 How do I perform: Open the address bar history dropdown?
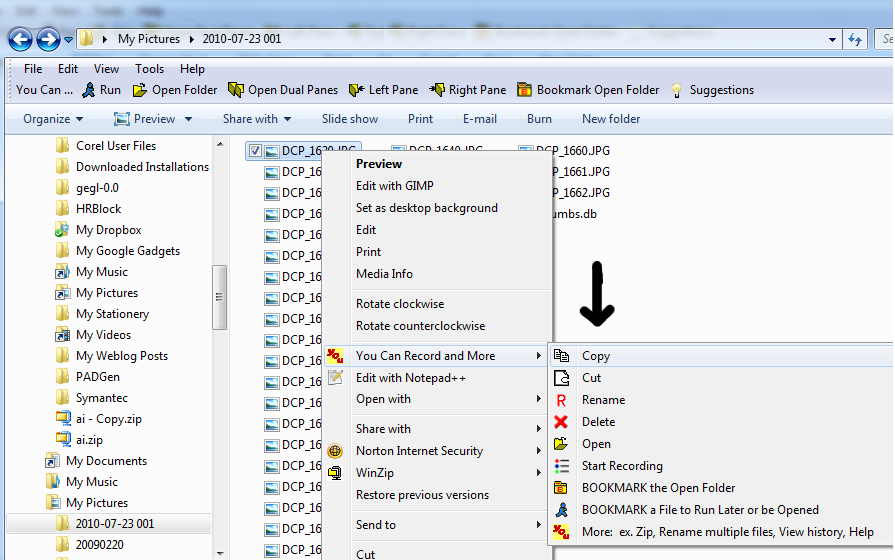832,39
